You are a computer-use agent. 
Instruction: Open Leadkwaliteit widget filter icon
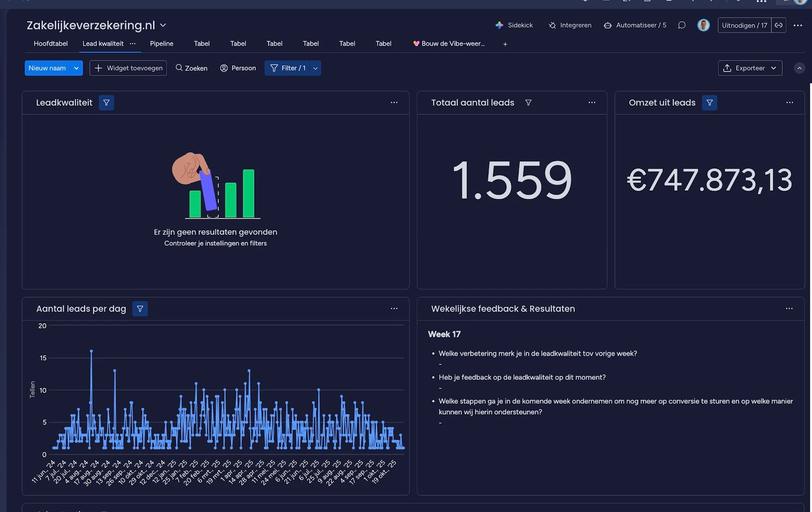tap(107, 103)
